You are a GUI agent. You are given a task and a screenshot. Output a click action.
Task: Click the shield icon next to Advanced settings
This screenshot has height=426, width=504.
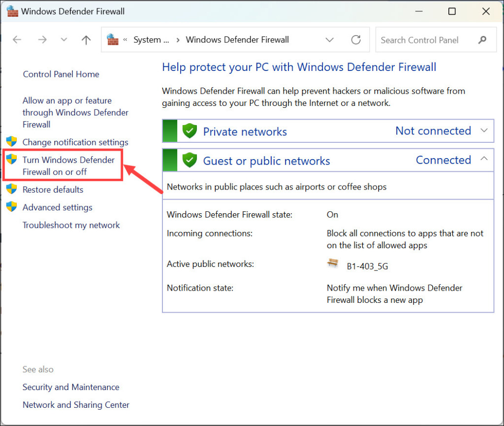(11, 207)
